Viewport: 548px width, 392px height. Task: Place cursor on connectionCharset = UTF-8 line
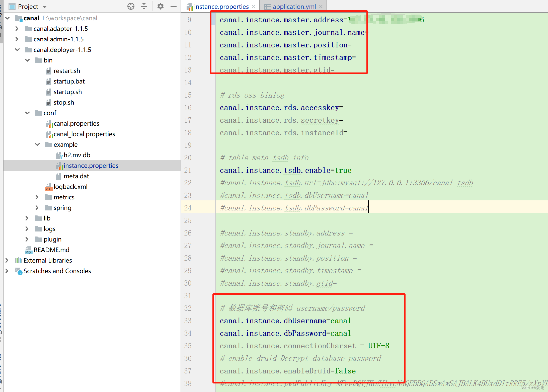304,346
